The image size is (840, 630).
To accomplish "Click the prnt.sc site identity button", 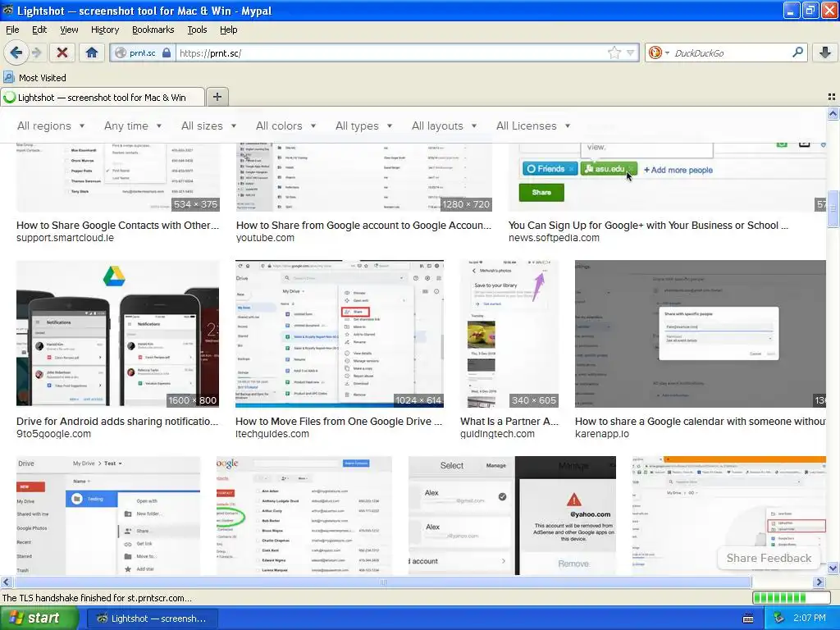I will (143, 52).
